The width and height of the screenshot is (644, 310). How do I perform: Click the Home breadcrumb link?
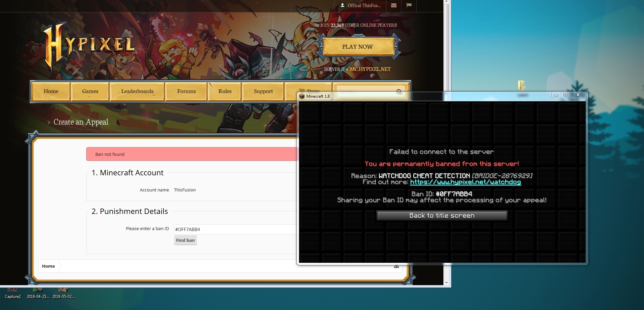click(x=48, y=266)
